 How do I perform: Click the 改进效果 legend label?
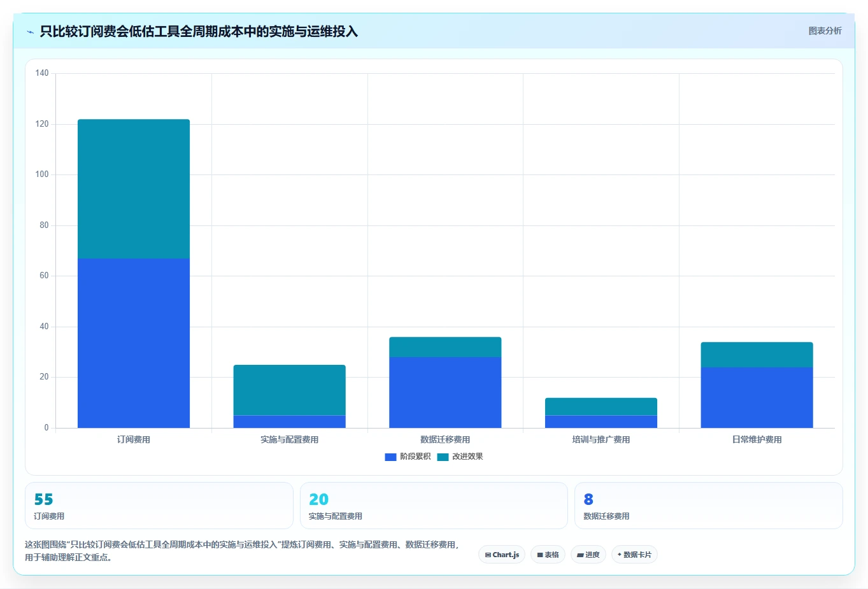[467, 457]
